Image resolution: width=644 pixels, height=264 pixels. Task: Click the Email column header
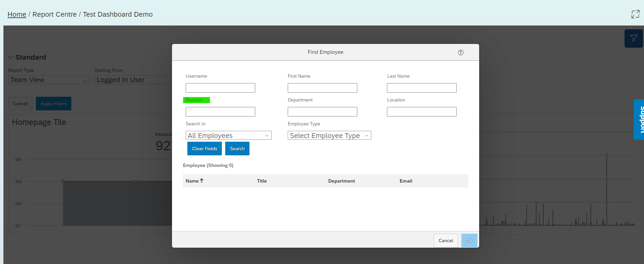click(x=406, y=181)
